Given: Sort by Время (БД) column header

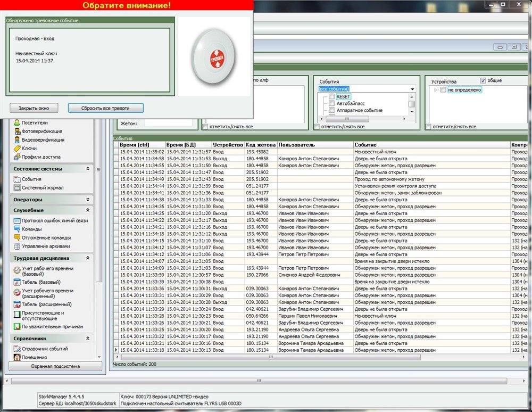Looking at the screenshot, I should tap(188, 145).
